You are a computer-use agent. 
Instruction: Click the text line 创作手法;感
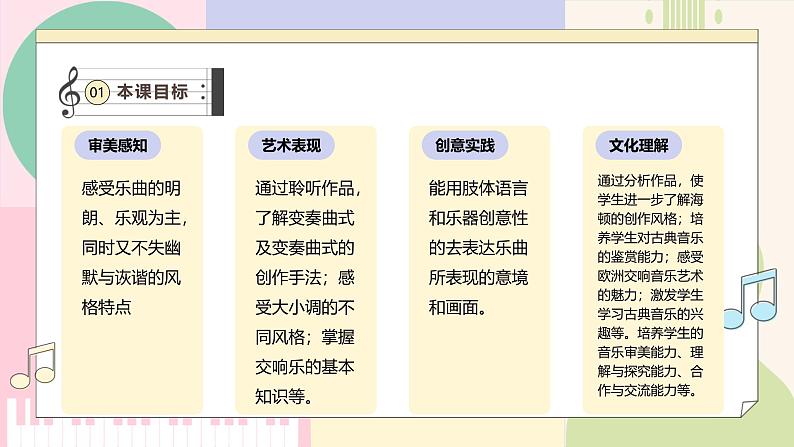tap(305, 277)
